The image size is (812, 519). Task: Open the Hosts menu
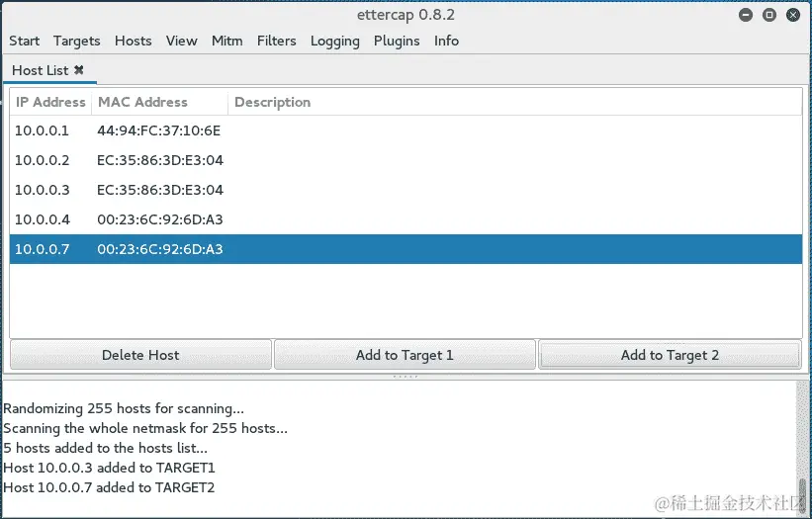click(134, 41)
